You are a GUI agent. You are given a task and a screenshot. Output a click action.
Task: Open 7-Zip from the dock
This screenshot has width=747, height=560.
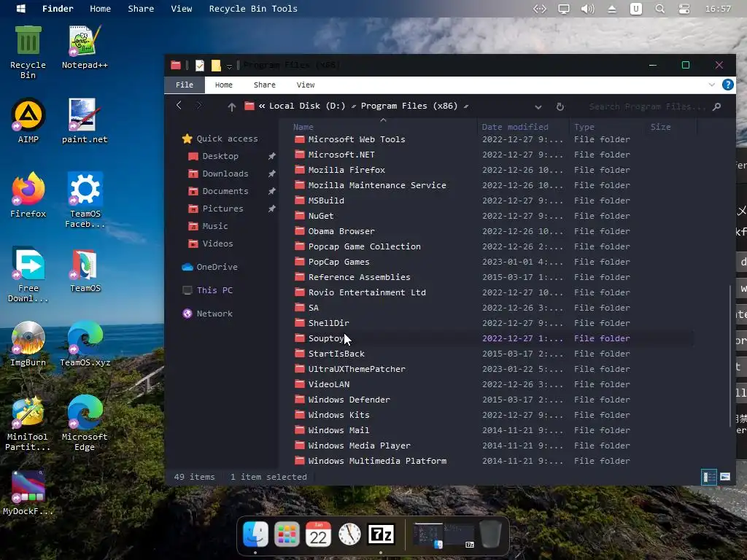[x=381, y=534]
